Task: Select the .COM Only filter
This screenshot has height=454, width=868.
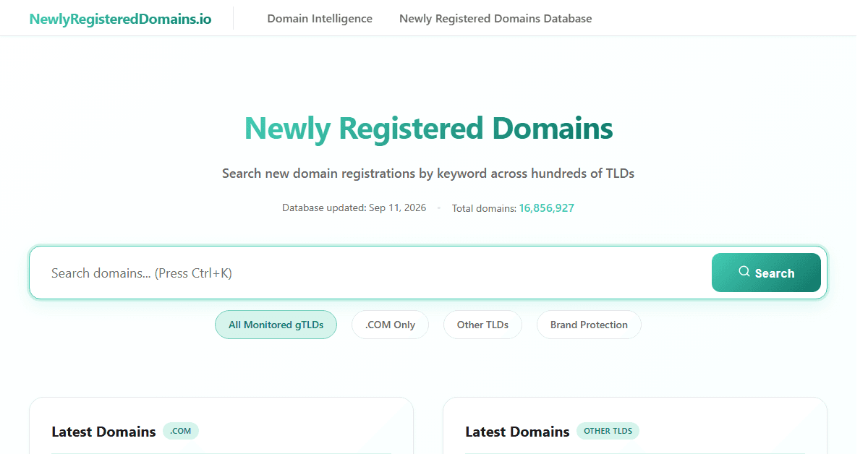Action: [x=390, y=325]
